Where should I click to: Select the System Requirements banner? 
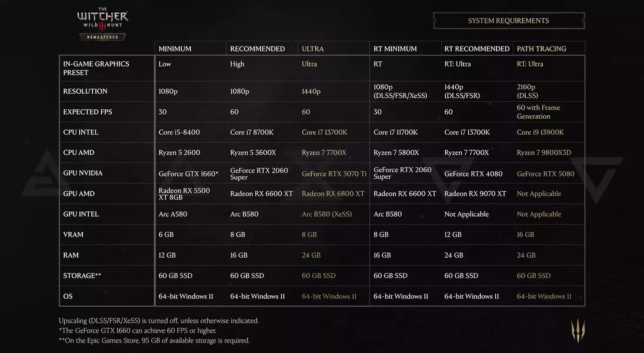click(x=509, y=21)
